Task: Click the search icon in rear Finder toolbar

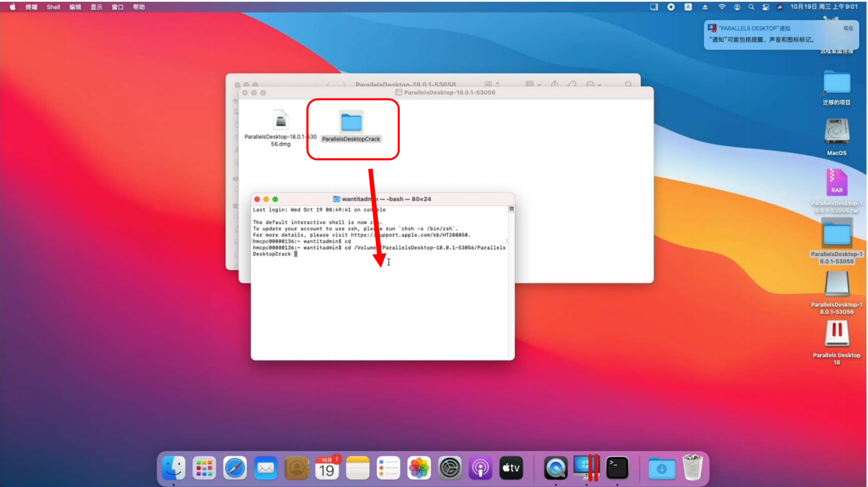Action: point(628,84)
